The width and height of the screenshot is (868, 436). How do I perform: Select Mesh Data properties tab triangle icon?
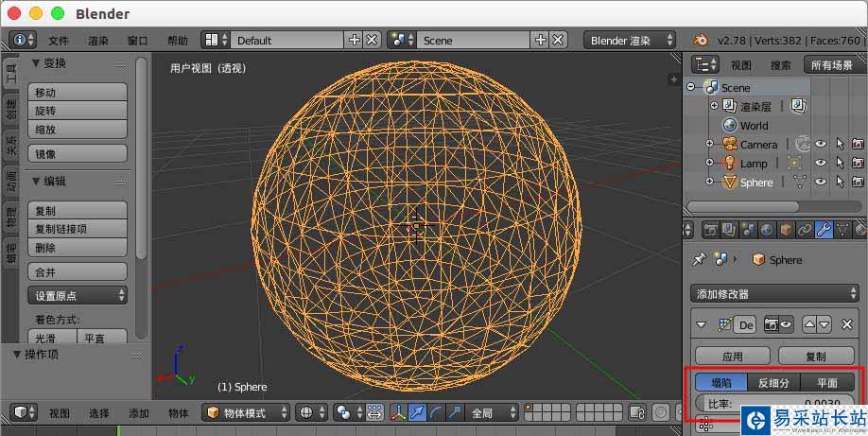[842, 230]
